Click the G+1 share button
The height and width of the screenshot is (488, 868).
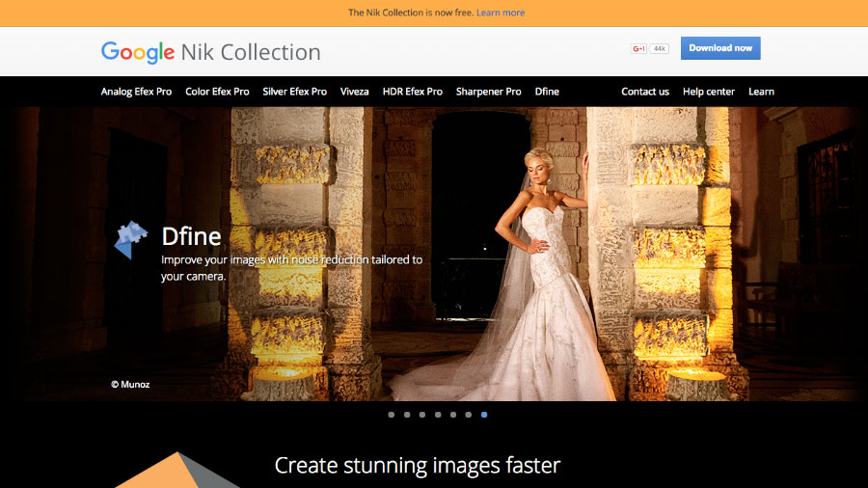coord(638,48)
